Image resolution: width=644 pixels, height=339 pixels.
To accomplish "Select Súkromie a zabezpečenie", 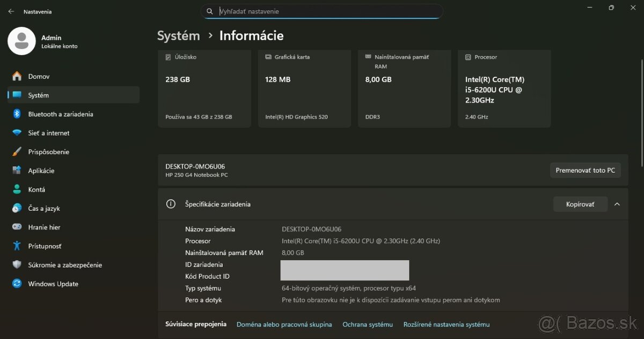I will click(x=65, y=264).
